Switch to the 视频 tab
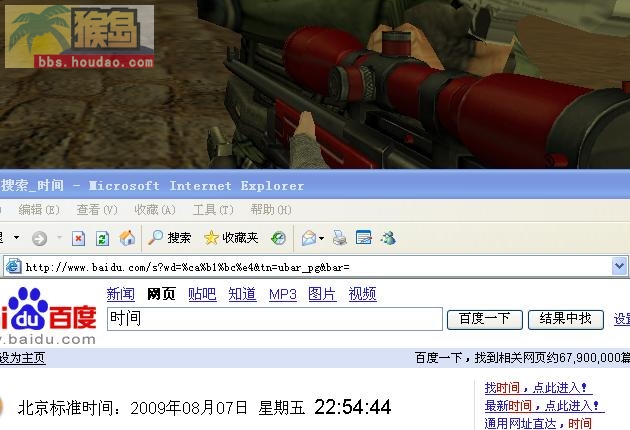 click(x=362, y=294)
